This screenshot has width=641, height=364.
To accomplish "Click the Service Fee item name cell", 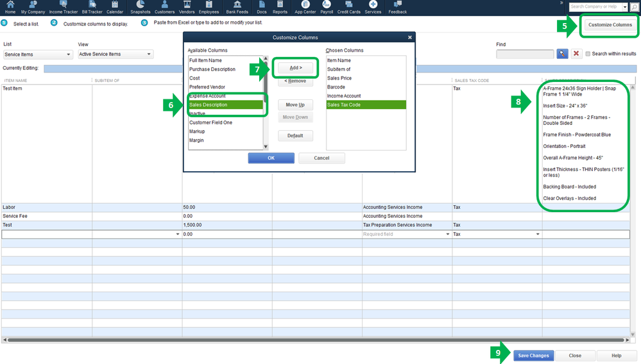I will click(47, 216).
